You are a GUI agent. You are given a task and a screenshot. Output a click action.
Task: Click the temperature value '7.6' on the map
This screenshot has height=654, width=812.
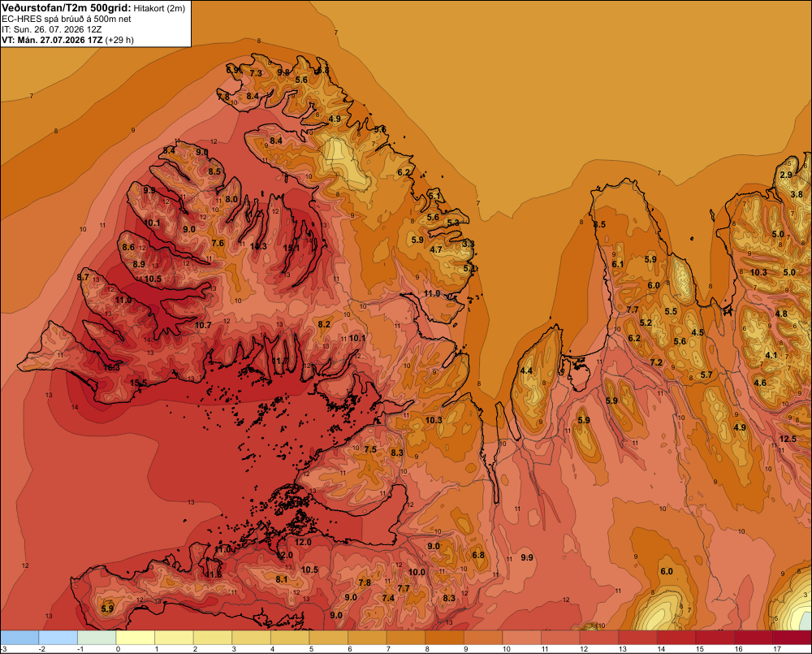click(218, 243)
